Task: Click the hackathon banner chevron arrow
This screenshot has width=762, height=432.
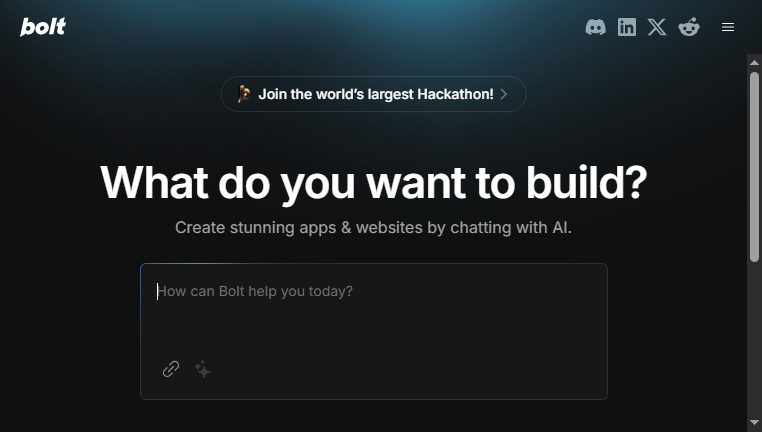Action: coord(504,94)
